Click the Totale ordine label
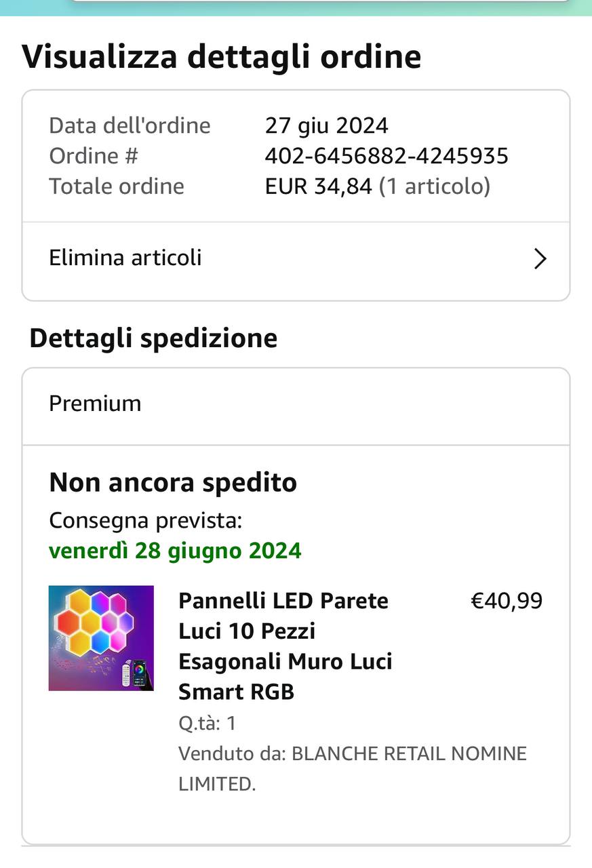The image size is (592, 868). click(117, 186)
